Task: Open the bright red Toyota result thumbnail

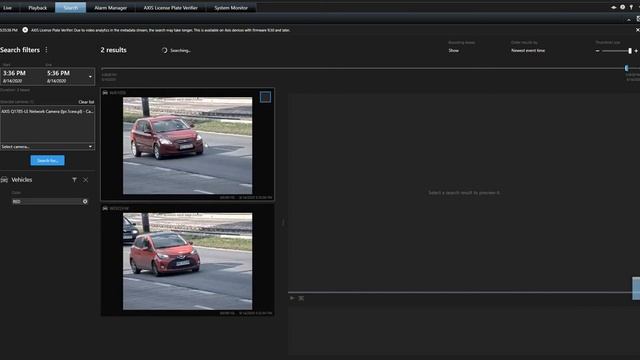Action: pyautogui.click(x=188, y=261)
